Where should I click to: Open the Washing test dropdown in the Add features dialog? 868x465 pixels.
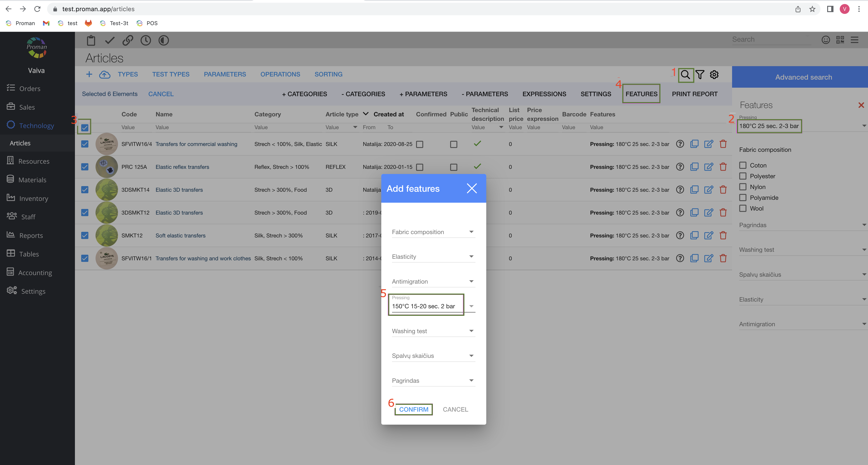click(433, 331)
